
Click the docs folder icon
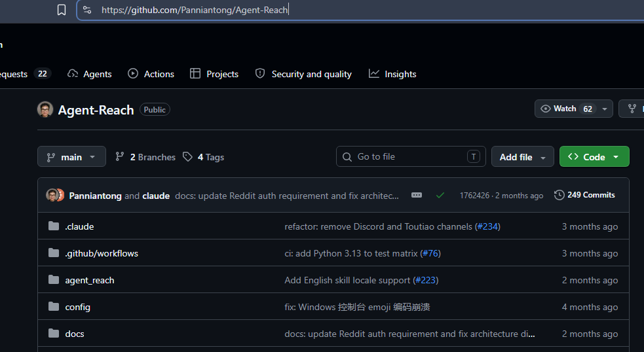[x=54, y=333]
